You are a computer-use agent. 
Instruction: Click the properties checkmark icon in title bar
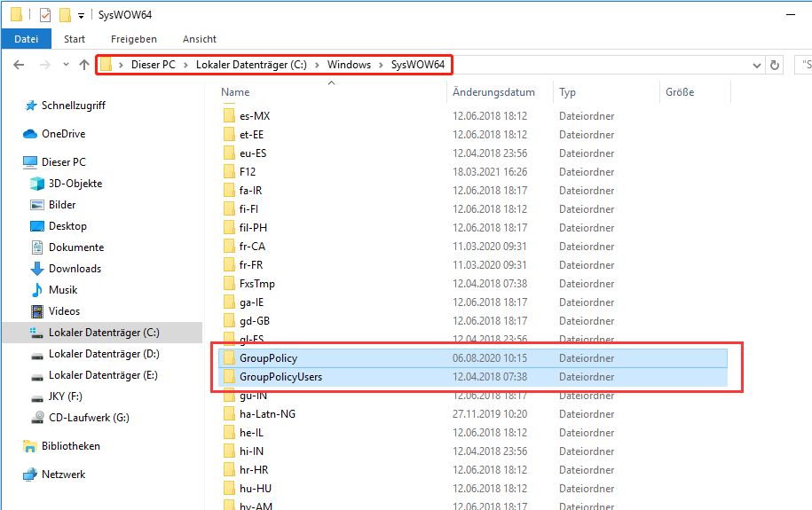pyautogui.click(x=45, y=15)
